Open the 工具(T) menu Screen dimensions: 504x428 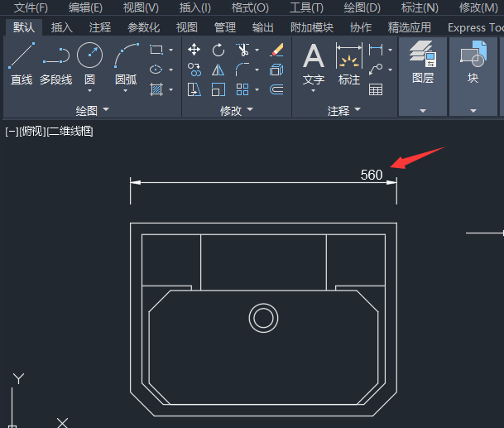pyautogui.click(x=306, y=7)
